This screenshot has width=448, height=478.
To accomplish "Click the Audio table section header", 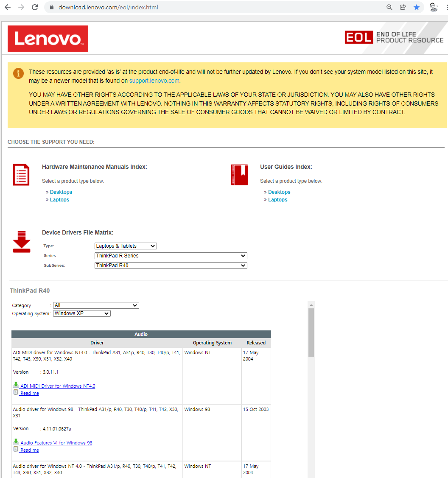I will click(x=141, y=334).
